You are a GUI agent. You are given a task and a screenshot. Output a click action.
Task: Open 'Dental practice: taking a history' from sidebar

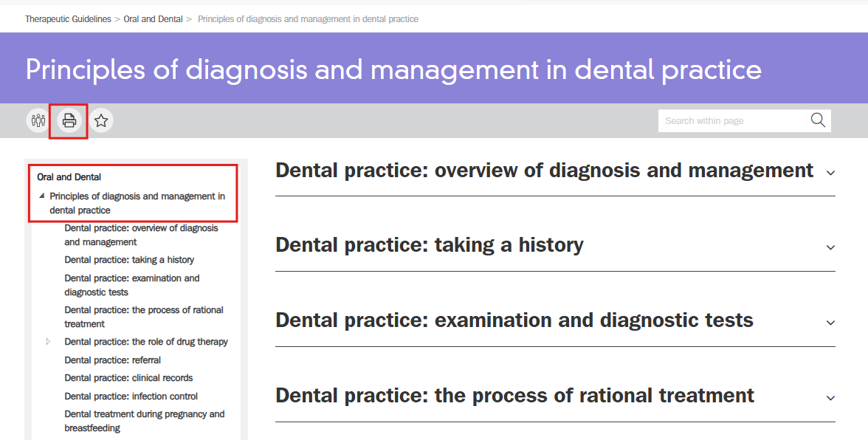[129, 259]
